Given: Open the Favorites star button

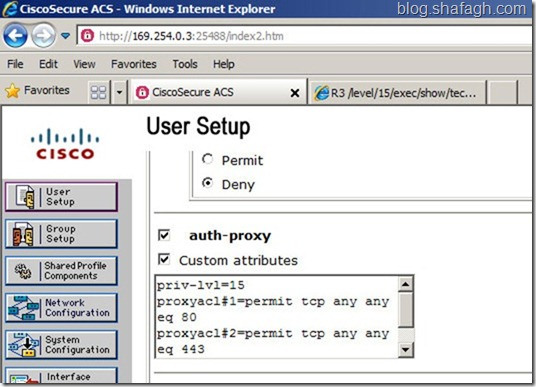Looking at the screenshot, I should [x=38, y=91].
